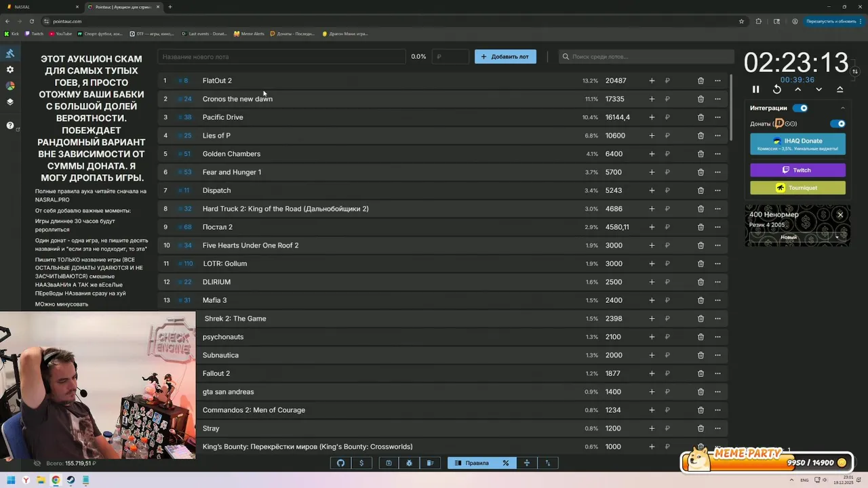Open more options for gta san andreas
The width and height of the screenshot is (868, 488).
717,392
